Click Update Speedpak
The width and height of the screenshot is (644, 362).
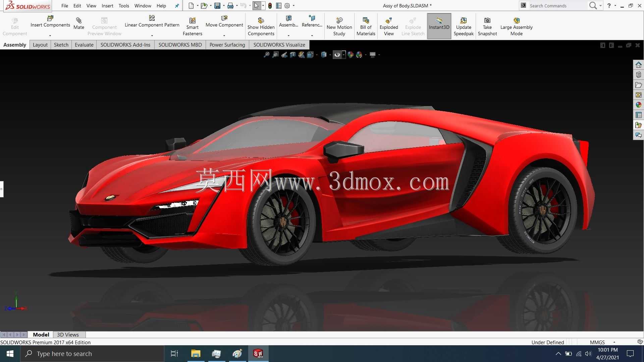464,26
